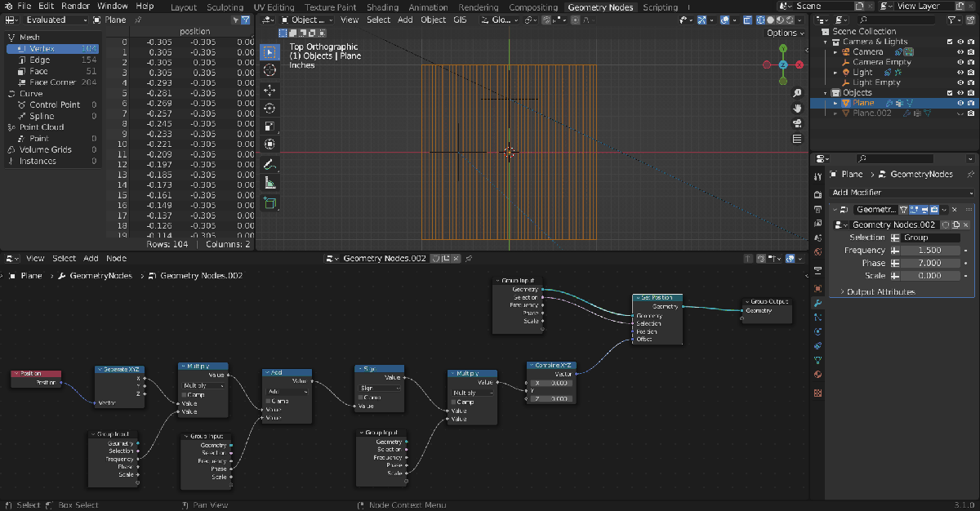
Task: Select the Add Cube tool in viewport
Action: click(269, 203)
